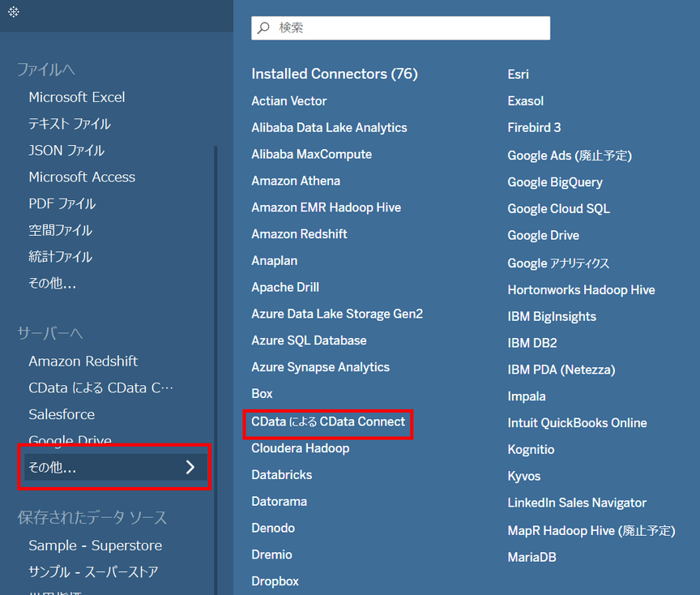This screenshot has width=700, height=595.
Task: Open Google アナリティクス connector
Action: tap(558, 263)
